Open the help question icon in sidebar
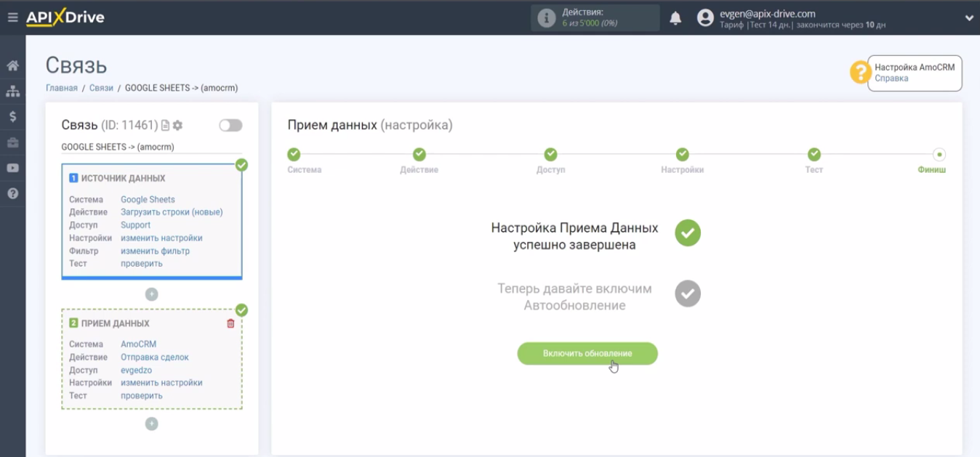 click(12, 194)
